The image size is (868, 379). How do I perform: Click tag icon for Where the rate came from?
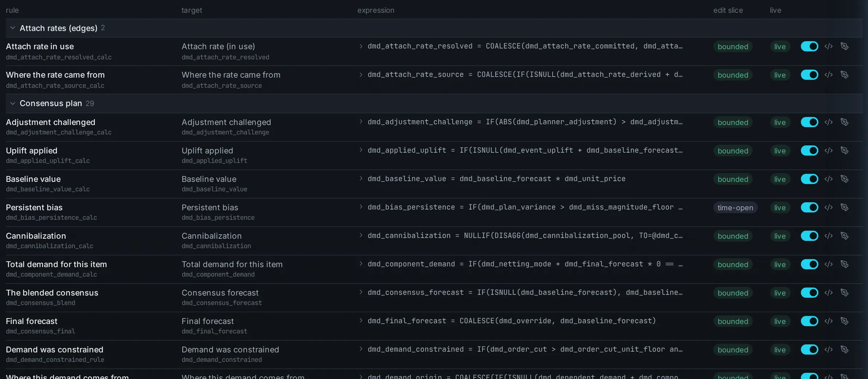[x=844, y=75]
